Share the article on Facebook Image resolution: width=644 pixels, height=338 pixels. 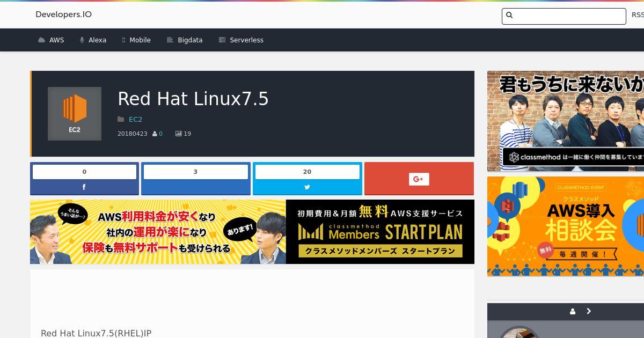pos(84,179)
